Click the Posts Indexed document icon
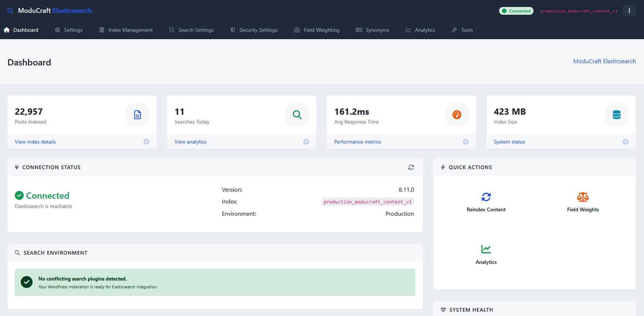644x316 pixels. (x=138, y=115)
